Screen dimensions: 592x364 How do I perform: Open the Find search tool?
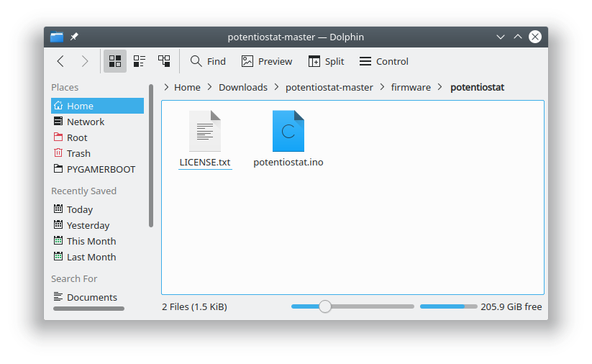(x=208, y=61)
